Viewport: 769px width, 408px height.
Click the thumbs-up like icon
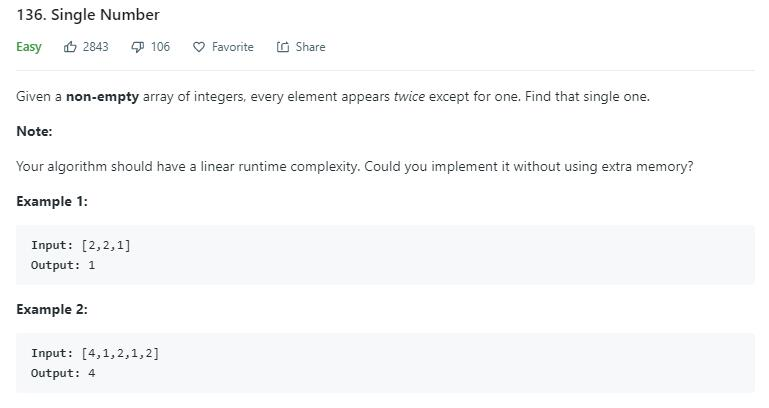[x=70, y=47]
